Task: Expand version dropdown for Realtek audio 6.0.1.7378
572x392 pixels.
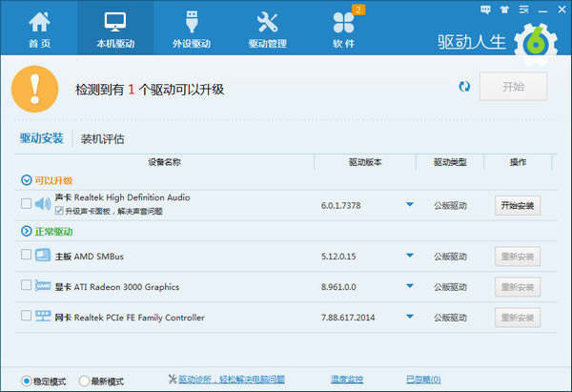Action: [409, 204]
